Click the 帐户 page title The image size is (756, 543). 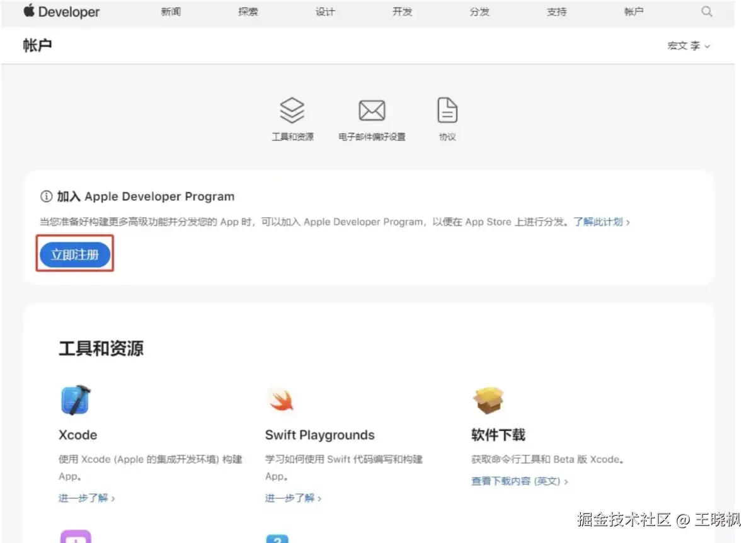tap(38, 45)
